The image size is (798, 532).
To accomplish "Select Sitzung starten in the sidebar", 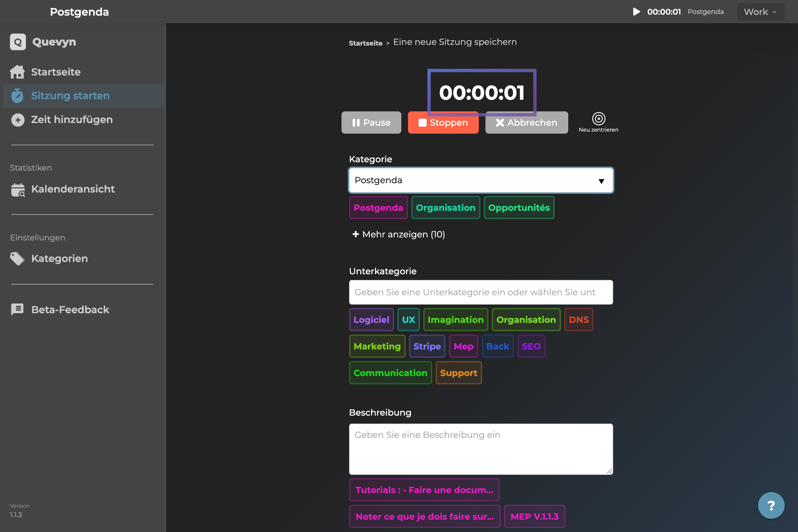I will 84,96.
